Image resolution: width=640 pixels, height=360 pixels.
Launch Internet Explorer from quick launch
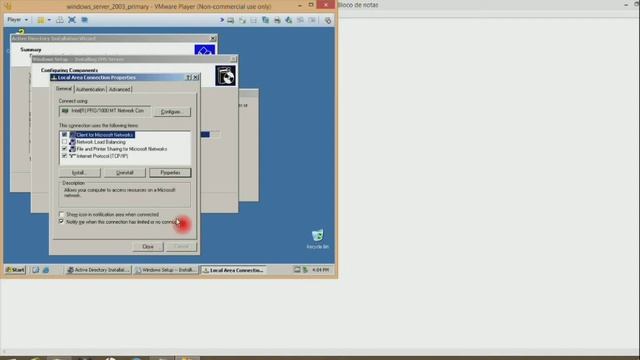pos(46,270)
